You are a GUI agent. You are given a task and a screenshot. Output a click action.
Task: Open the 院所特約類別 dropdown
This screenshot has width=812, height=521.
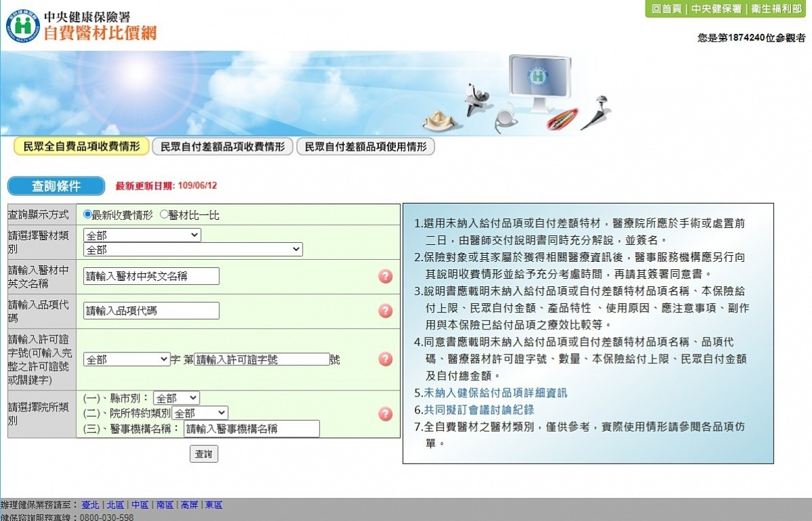coord(200,413)
